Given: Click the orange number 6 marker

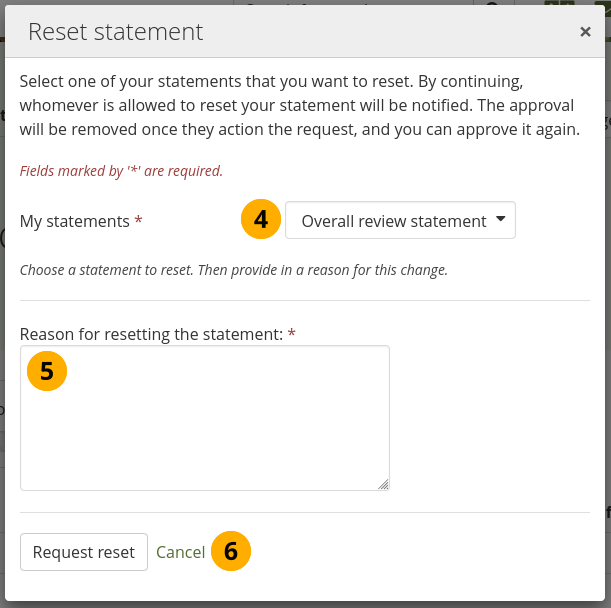Looking at the screenshot, I should click(x=231, y=552).
